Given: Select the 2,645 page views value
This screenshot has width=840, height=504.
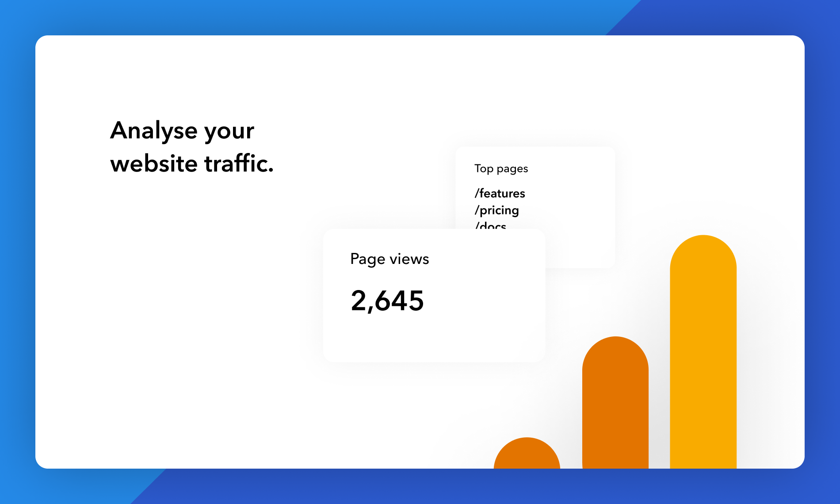Looking at the screenshot, I should (387, 301).
